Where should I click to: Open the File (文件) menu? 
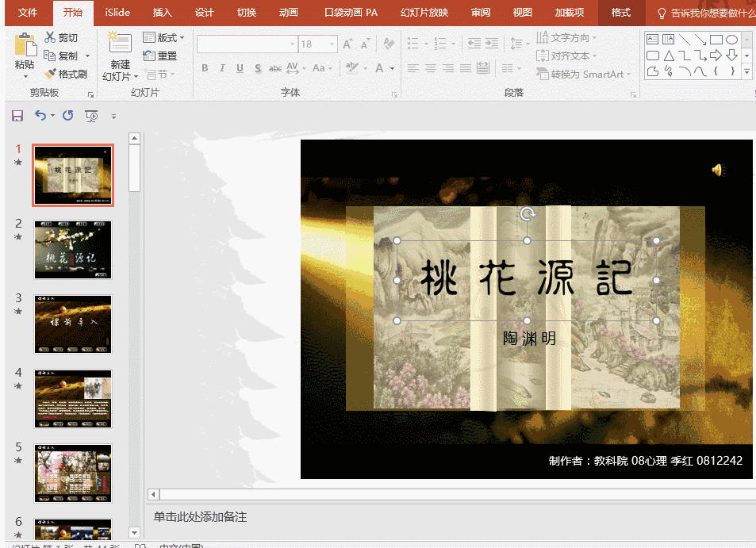tap(28, 13)
